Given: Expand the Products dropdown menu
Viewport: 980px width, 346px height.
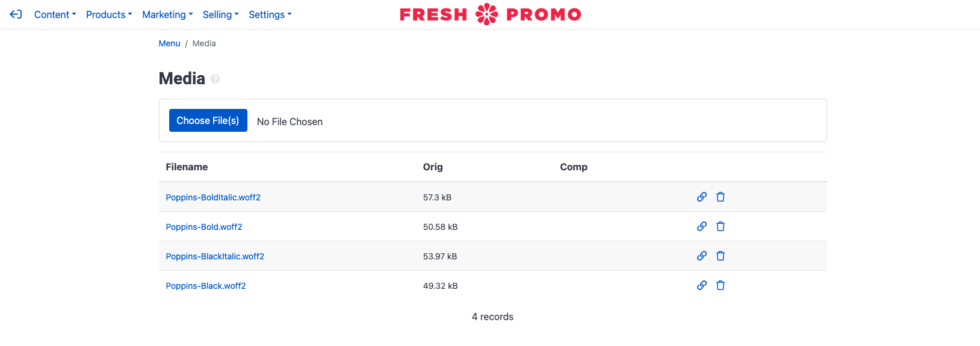Looking at the screenshot, I should 109,14.
